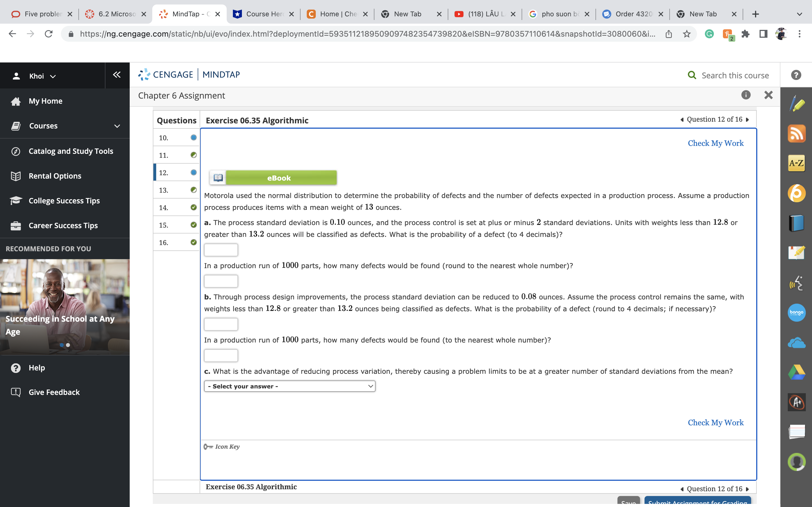
Task: Open the Bongo tool
Action: pyautogui.click(x=796, y=313)
